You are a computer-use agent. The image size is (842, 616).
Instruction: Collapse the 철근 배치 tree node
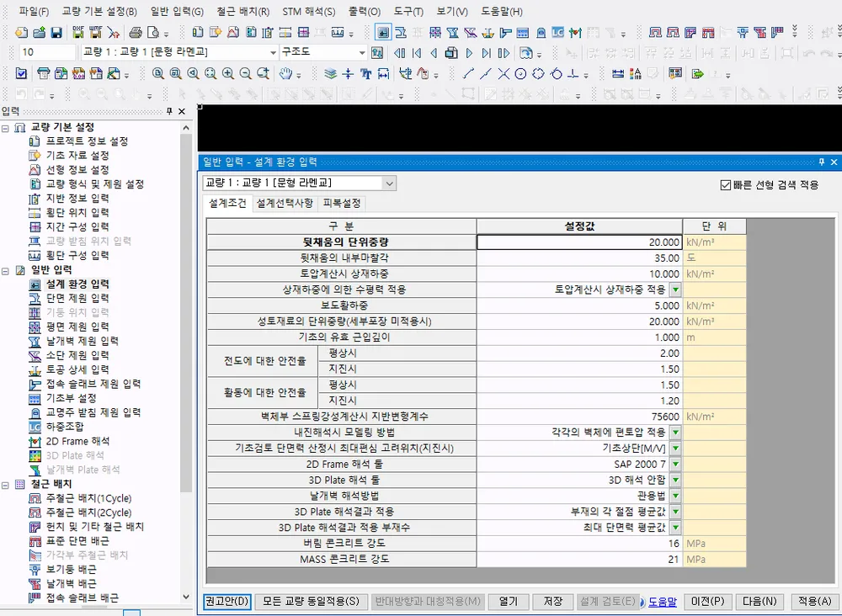coord(5,485)
